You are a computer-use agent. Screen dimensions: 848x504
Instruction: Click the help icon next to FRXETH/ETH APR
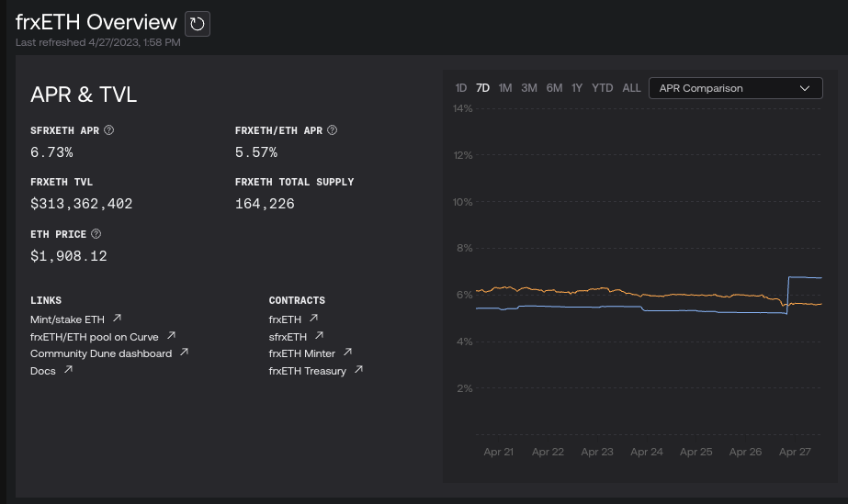(x=333, y=130)
